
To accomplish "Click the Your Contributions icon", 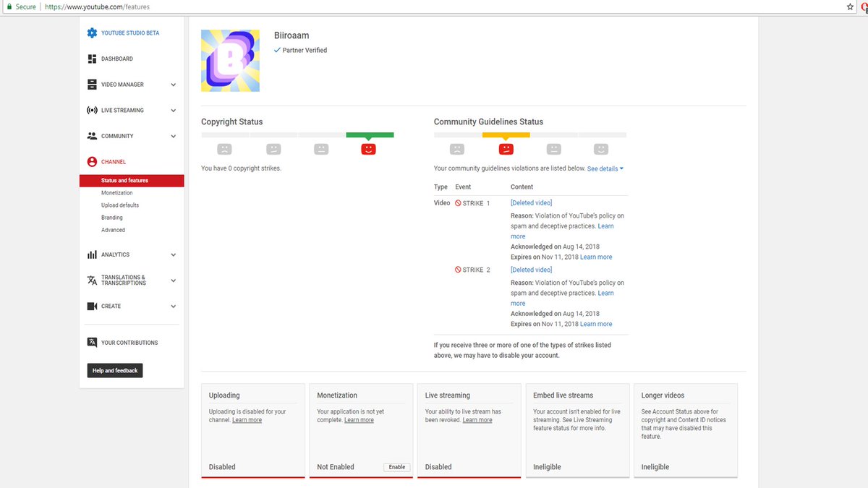I will 92,343.
